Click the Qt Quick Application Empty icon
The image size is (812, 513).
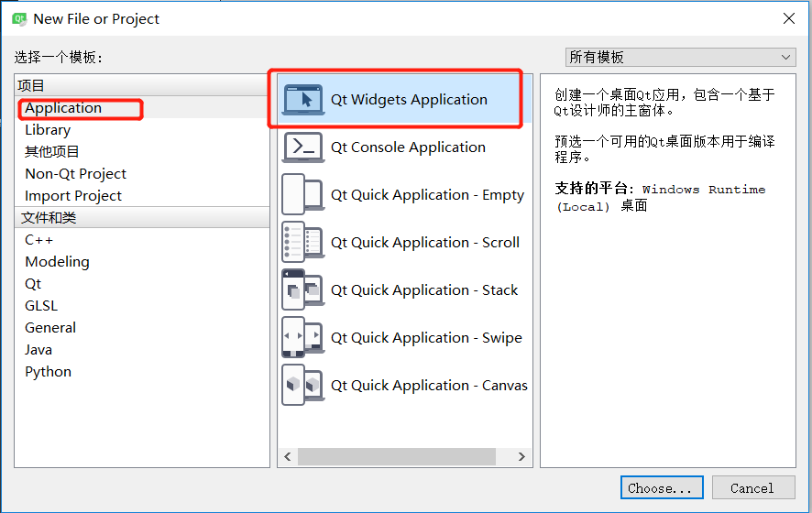[x=303, y=194]
